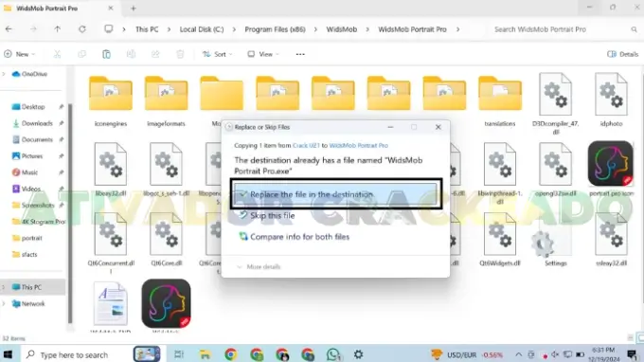Click the Cut scissors toolbar icon
Viewport: 644px width, 362px height.
tap(57, 54)
